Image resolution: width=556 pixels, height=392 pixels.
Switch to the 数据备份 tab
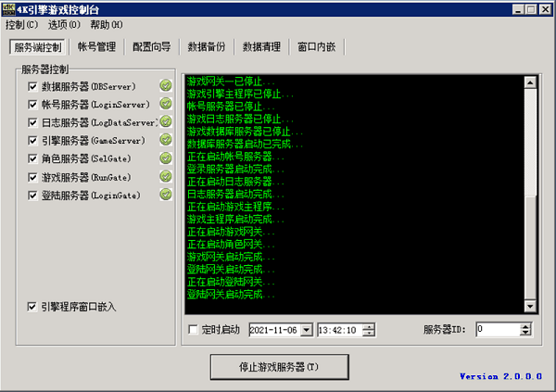click(208, 46)
